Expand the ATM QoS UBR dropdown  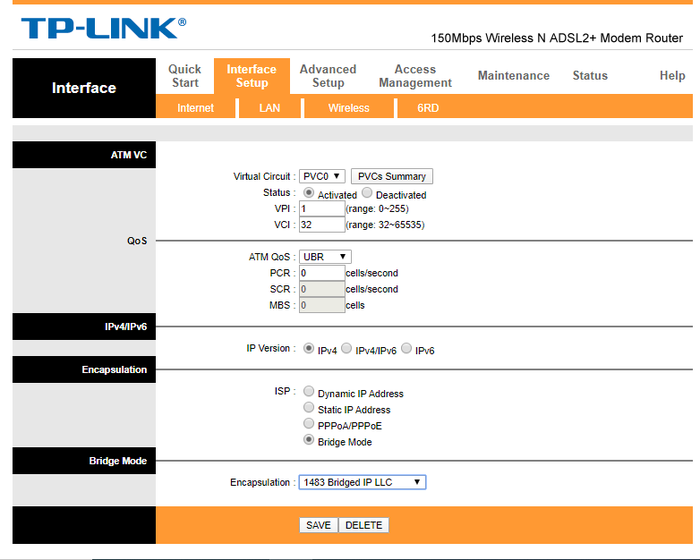(x=324, y=257)
